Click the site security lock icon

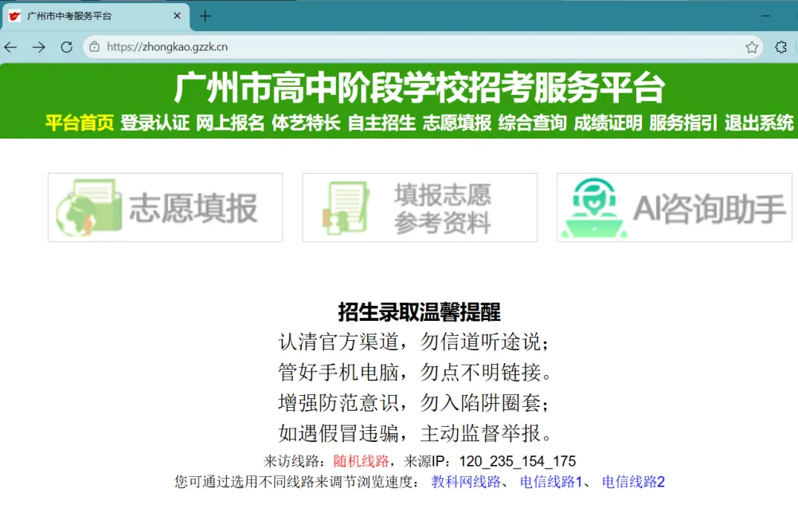(x=95, y=47)
